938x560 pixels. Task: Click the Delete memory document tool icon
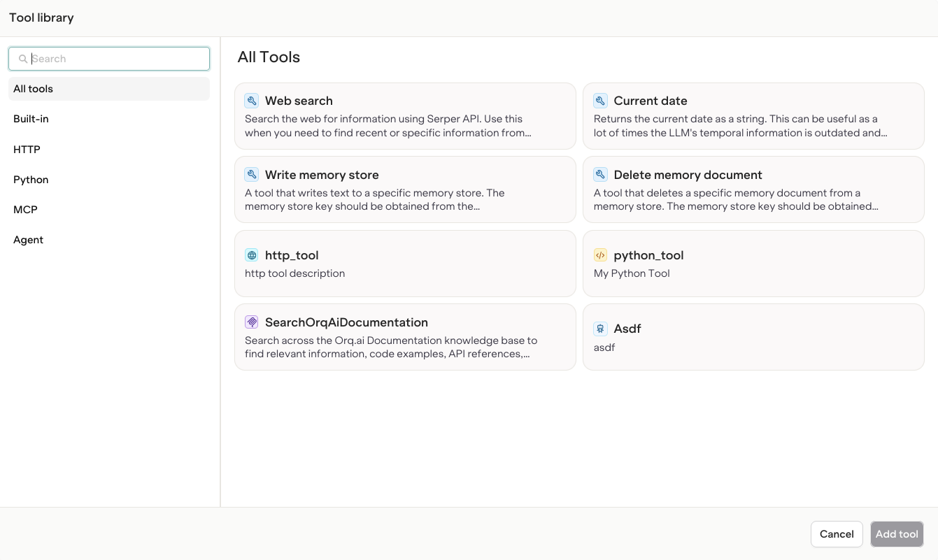(600, 174)
